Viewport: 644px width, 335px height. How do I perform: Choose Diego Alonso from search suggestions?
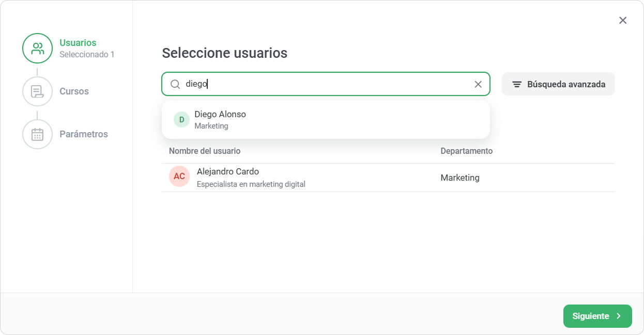tap(326, 119)
